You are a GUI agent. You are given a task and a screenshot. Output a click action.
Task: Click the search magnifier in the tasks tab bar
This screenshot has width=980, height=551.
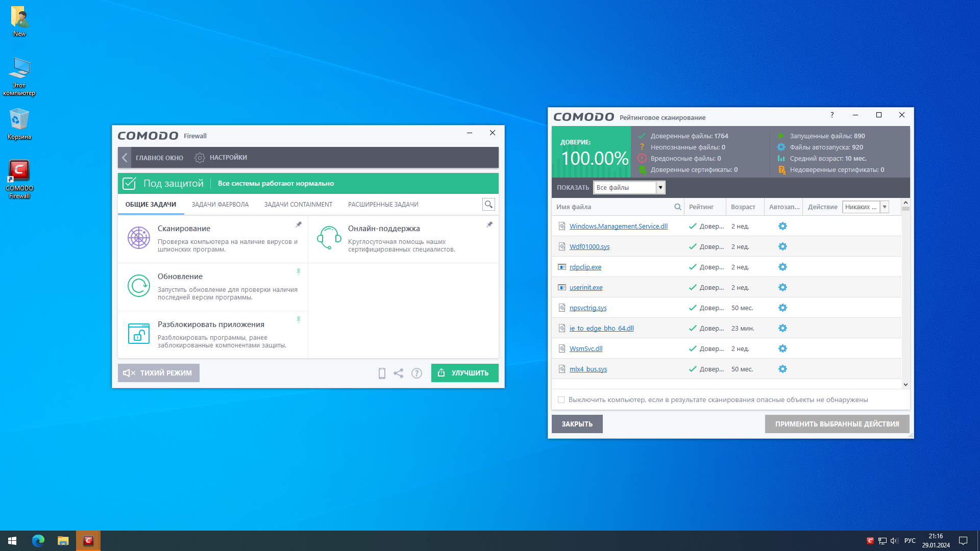click(488, 205)
